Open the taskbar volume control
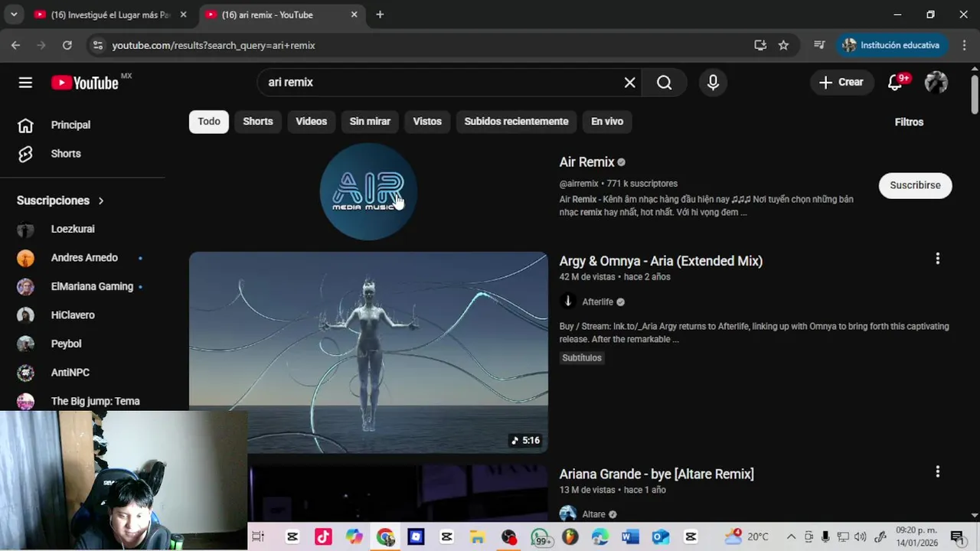 point(860,536)
